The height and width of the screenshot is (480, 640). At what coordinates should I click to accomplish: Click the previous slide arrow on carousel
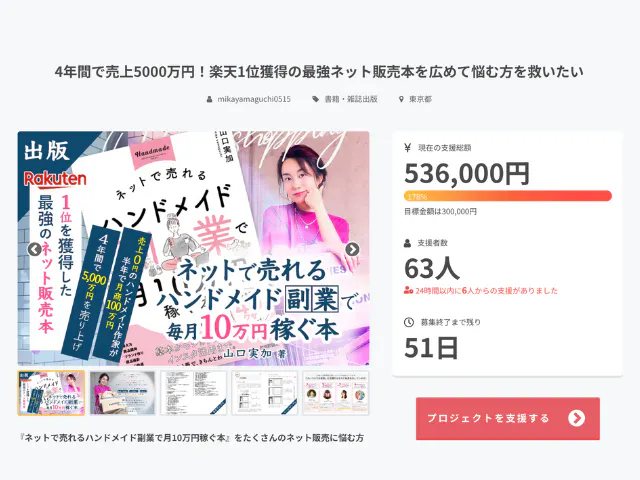coord(34,249)
